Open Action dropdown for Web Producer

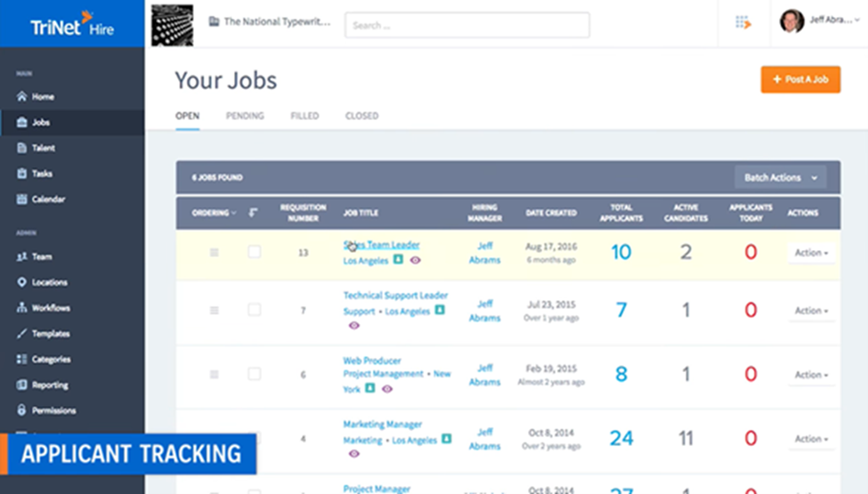[x=812, y=375]
